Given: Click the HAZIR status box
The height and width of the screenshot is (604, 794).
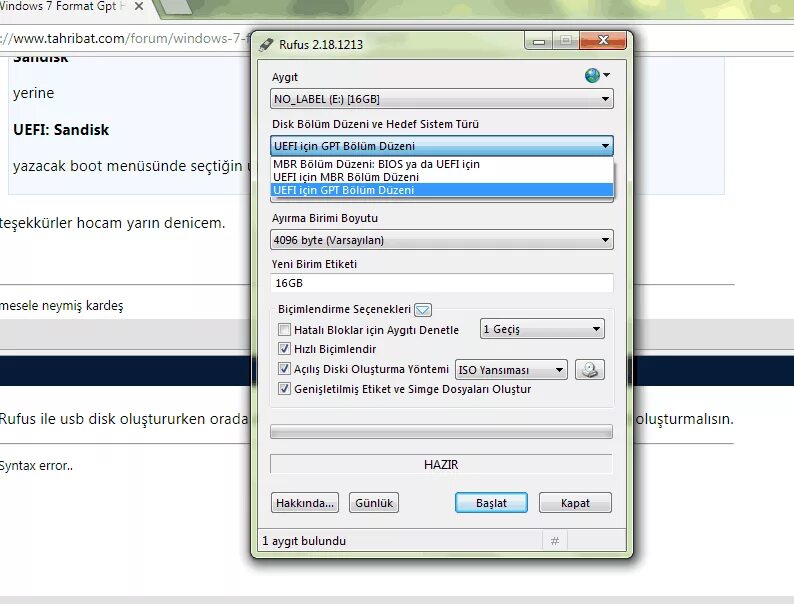Looking at the screenshot, I should click(x=442, y=464).
